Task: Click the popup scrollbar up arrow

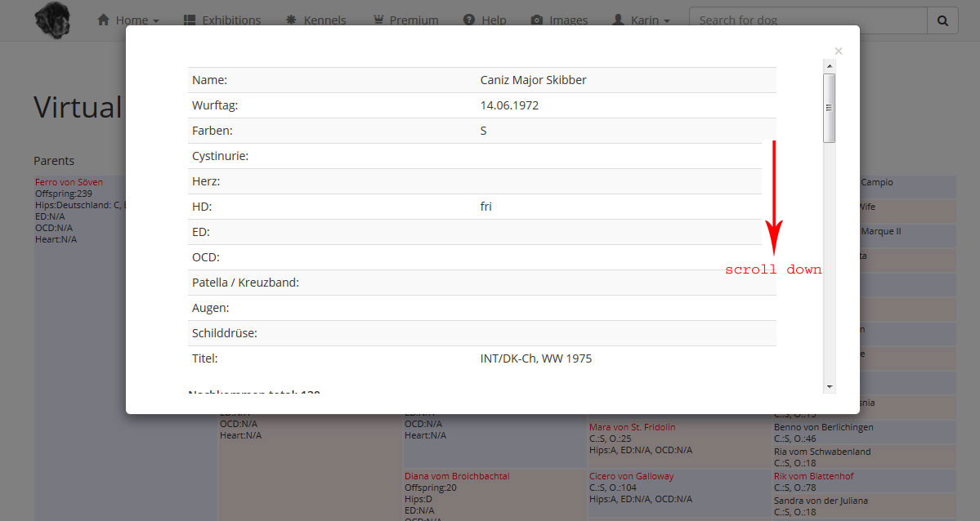Action: pos(830,65)
